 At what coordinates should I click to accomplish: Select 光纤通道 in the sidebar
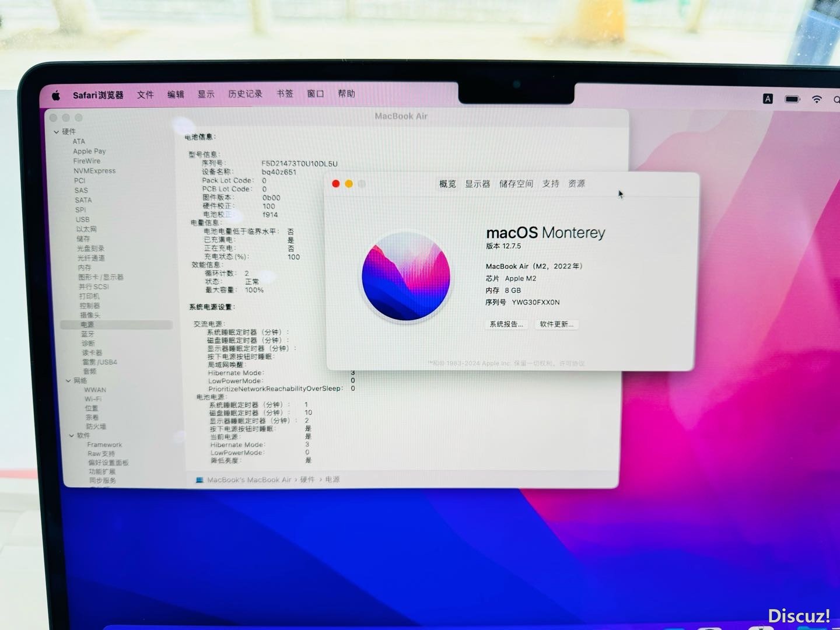coord(91,258)
